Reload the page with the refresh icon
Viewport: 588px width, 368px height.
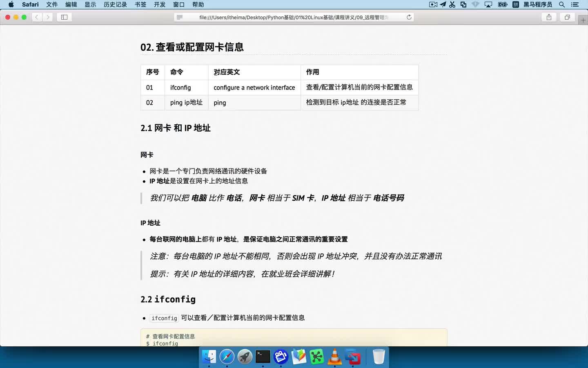(x=409, y=17)
